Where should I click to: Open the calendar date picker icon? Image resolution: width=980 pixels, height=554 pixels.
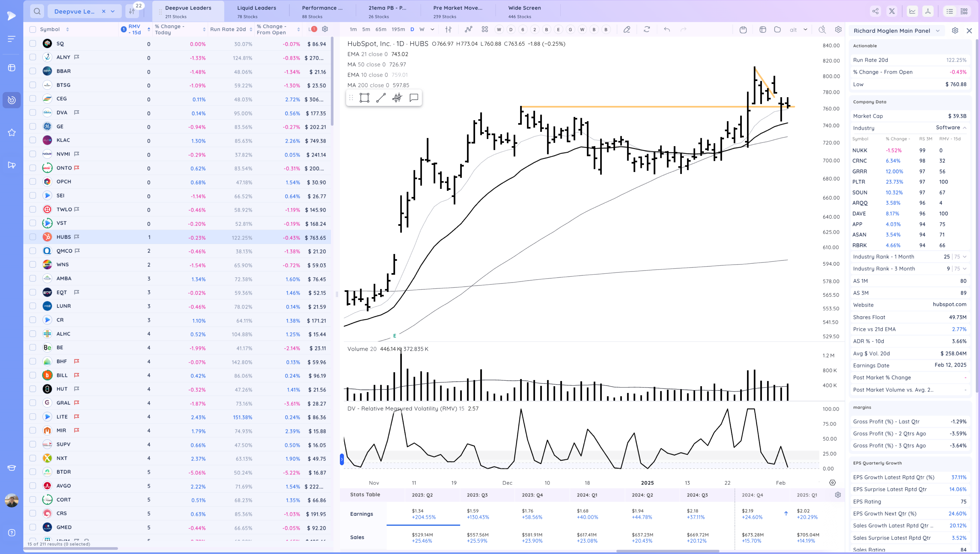pyautogui.click(x=743, y=29)
